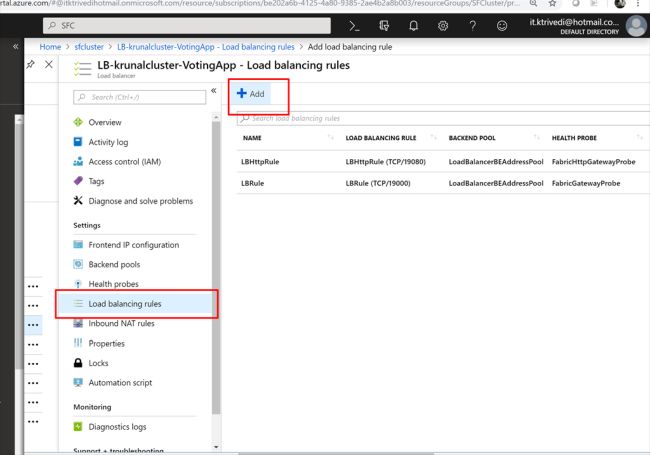Focus the Search load balancing rules field
650x455 pixels.
[x=443, y=118]
